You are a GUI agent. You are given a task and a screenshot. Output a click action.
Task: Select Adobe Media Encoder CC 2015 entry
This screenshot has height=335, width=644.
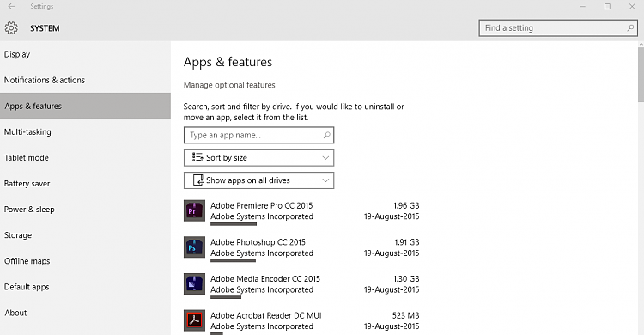(301, 286)
